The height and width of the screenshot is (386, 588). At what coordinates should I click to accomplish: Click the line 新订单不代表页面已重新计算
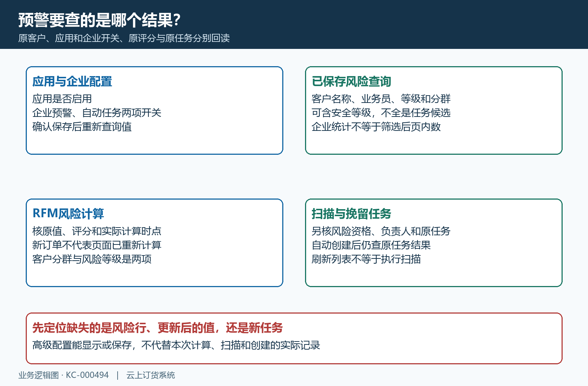point(97,245)
